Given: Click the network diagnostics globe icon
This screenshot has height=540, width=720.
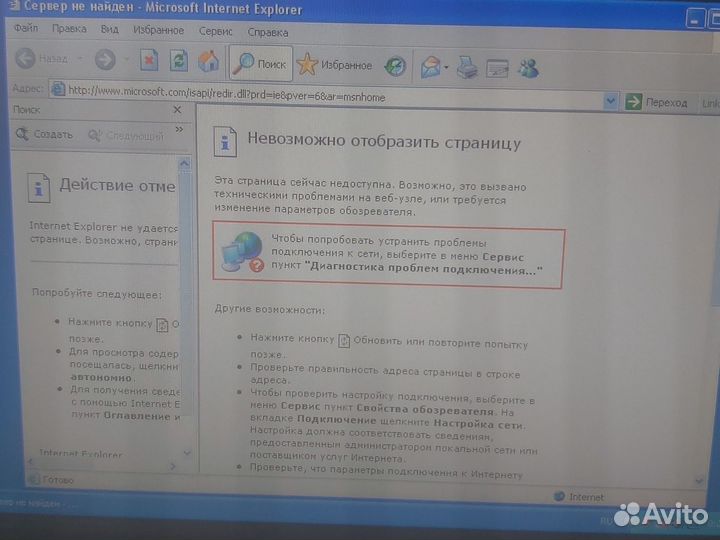Looking at the screenshot, I should click(x=242, y=252).
